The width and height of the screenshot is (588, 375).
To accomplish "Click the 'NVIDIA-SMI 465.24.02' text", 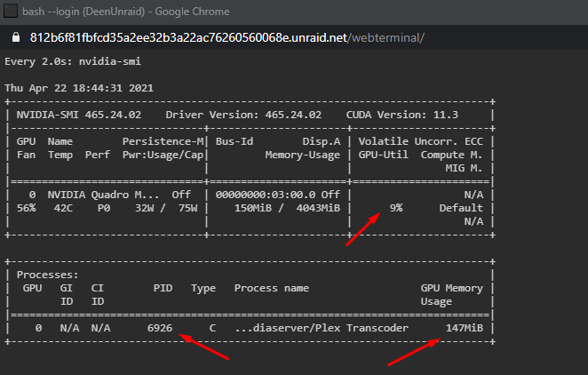I will click(x=79, y=115).
